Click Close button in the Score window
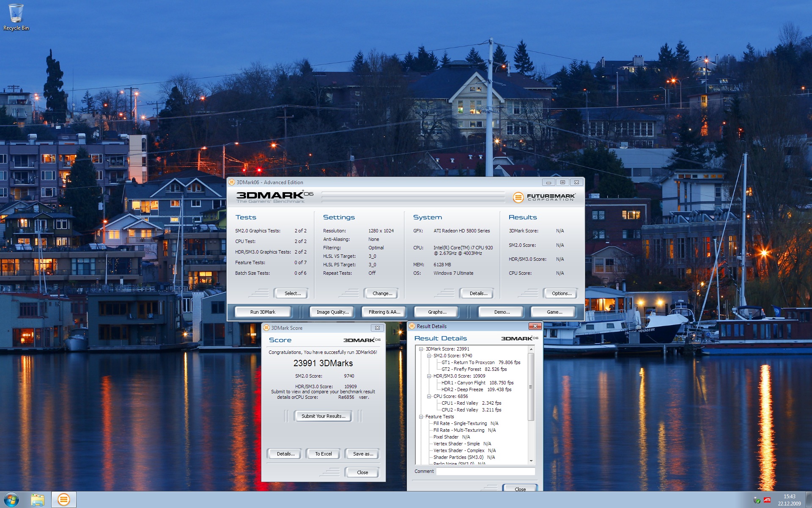812x508 pixels. coord(362,472)
